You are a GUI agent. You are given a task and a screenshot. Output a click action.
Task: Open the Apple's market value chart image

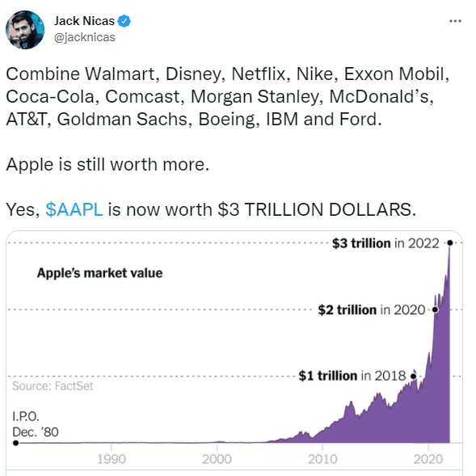pos(234,352)
